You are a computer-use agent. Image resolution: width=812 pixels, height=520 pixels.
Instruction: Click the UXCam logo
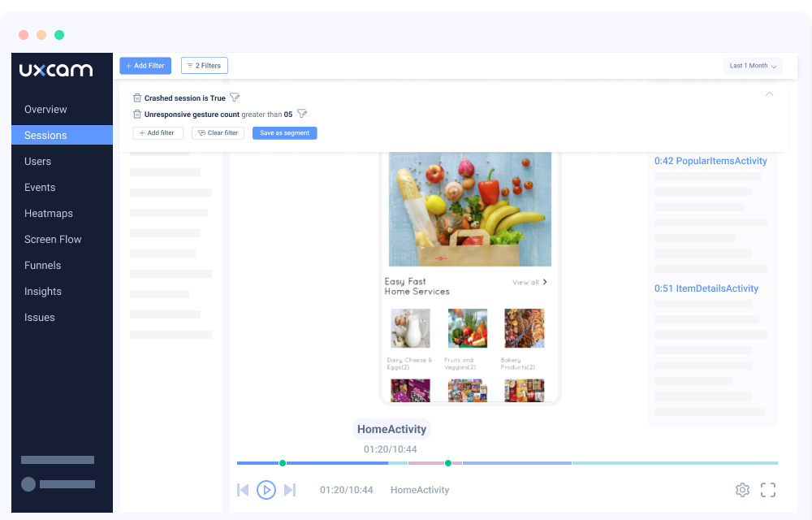point(56,69)
